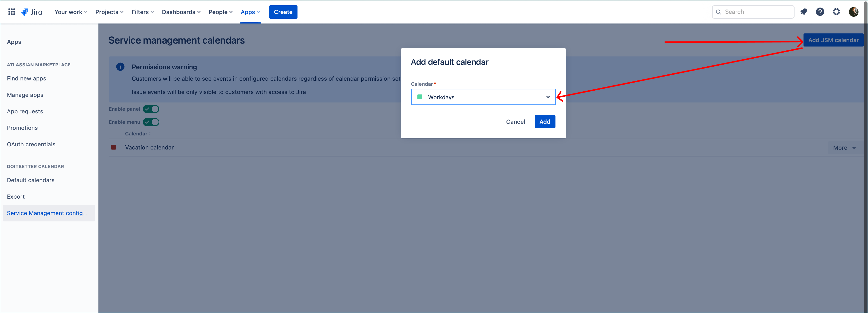Click the Vacation calendar red color square
868x313 pixels.
coord(113,147)
